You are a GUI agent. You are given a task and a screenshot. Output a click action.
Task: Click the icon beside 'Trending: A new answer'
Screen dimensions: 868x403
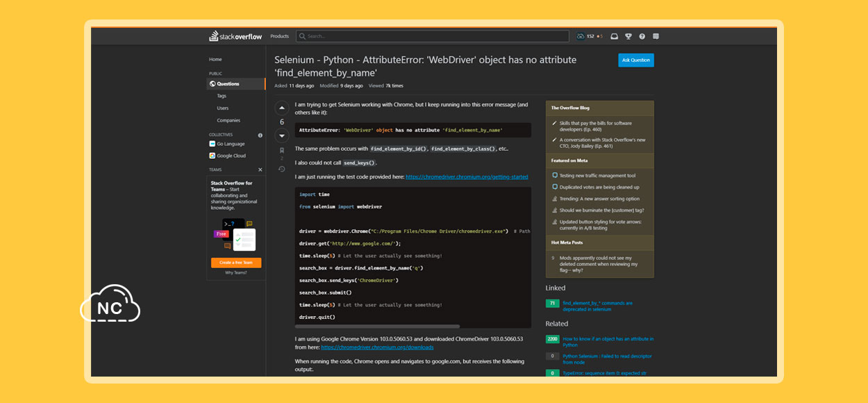554,199
